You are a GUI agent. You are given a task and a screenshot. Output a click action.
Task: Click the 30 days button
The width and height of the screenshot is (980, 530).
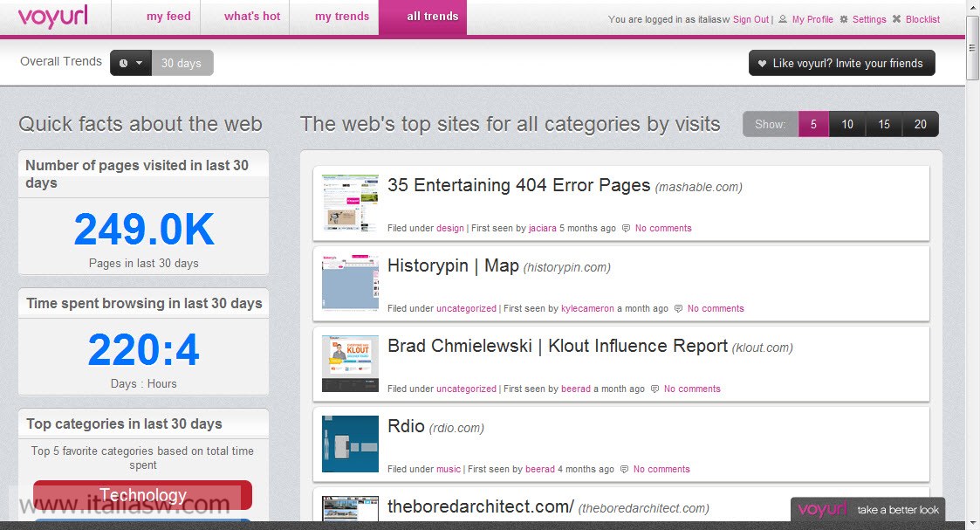click(x=182, y=63)
